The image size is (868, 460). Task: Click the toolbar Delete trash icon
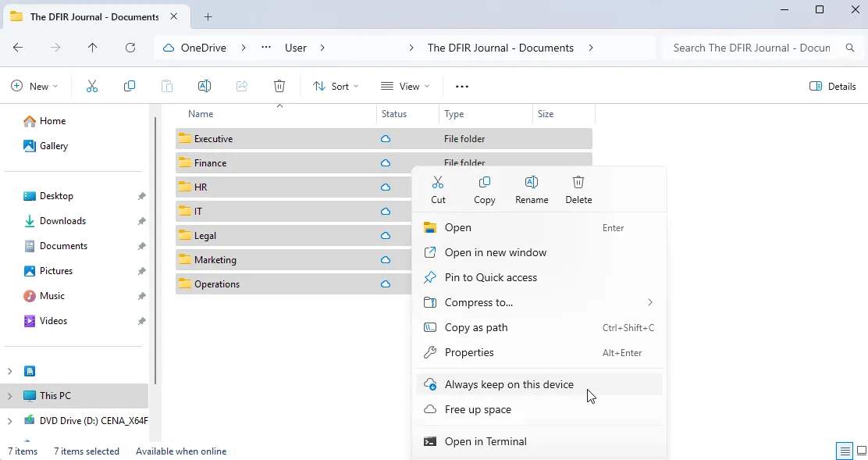click(x=279, y=86)
